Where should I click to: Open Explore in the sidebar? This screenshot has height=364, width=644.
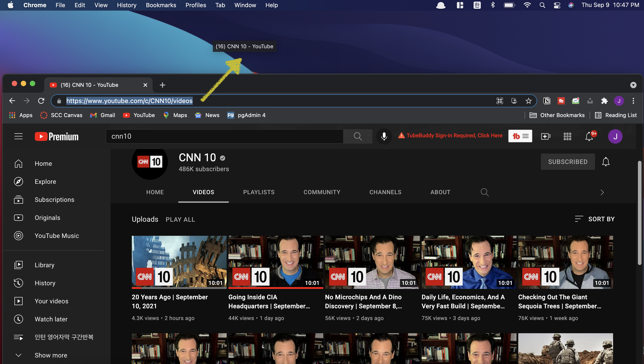click(56, 182)
